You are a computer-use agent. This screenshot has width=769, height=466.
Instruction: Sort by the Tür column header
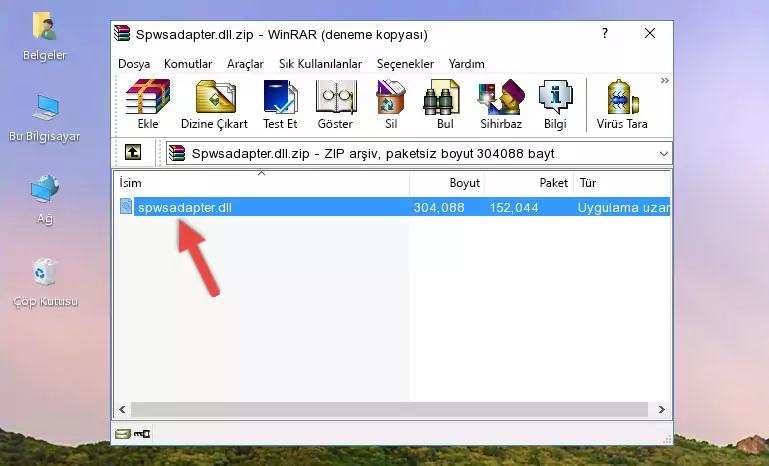(621, 183)
